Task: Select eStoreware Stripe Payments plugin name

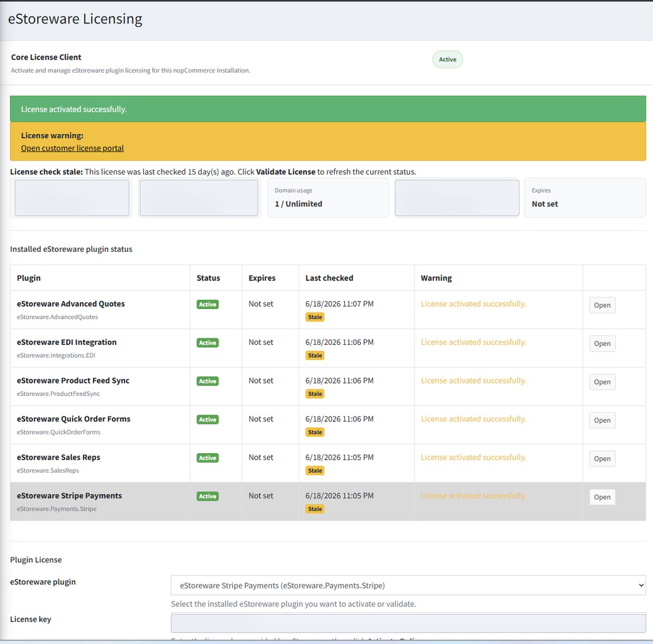Action: [x=69, y=495]
